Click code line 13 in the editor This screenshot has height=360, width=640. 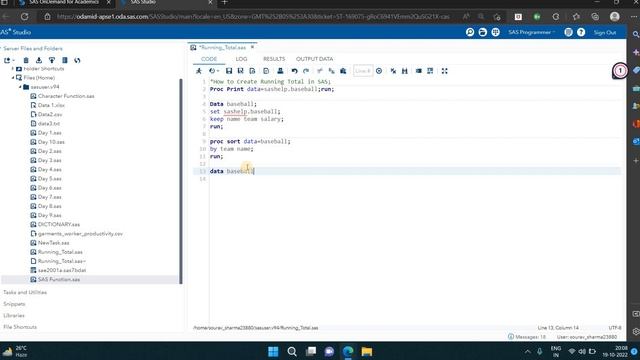408,171
